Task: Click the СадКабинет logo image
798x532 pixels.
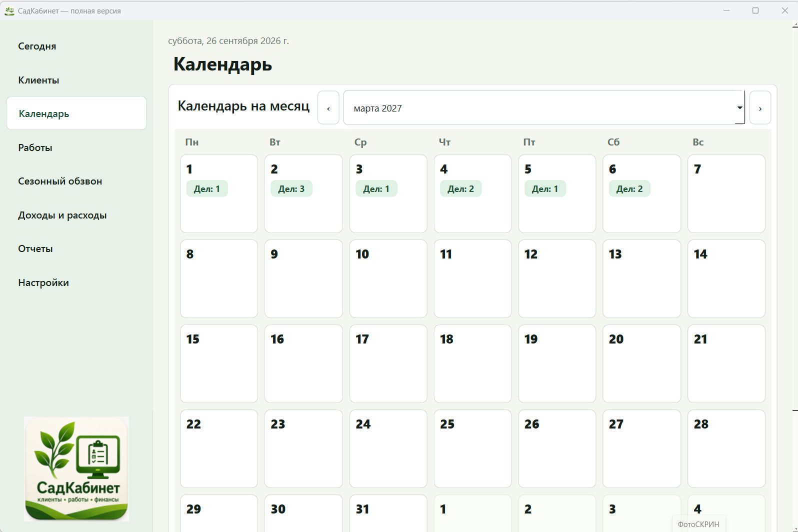Action: (76, 469)
